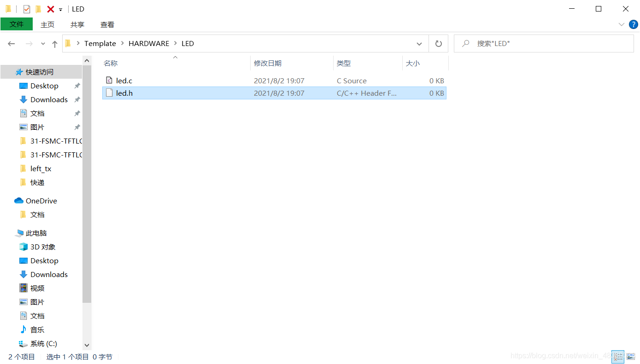The height and width of the screenshot is (364, 640).
Task: Click the search LED input box
Action: point(544,44)
